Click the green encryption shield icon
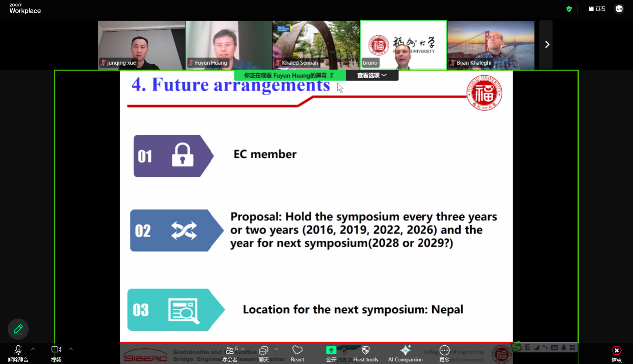Viewport: 633px width, 364px height. (x=569, y=9)
